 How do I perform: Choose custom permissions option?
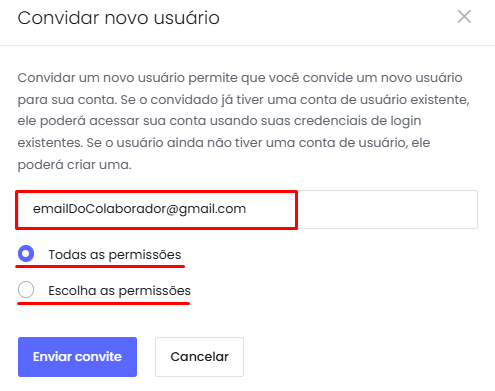pos(26,289)
